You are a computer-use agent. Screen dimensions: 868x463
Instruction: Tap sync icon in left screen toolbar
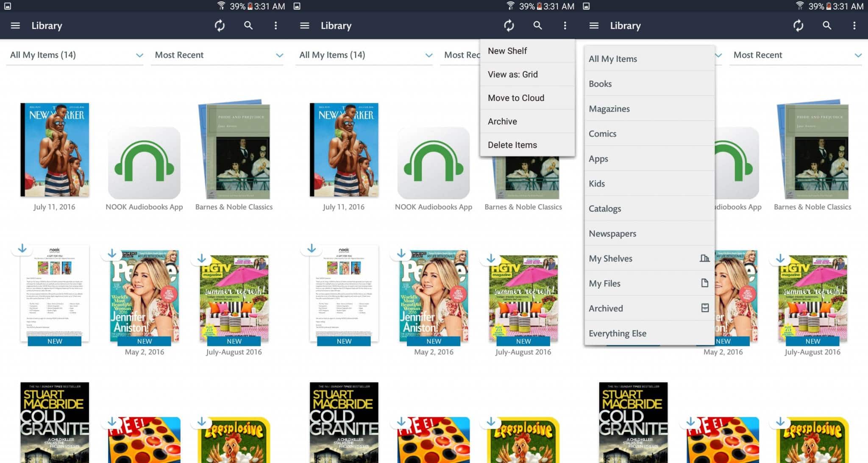220,25
